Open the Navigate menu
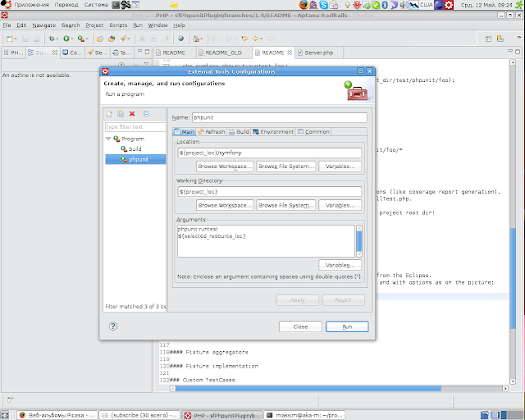 click(x=43, y=25)
